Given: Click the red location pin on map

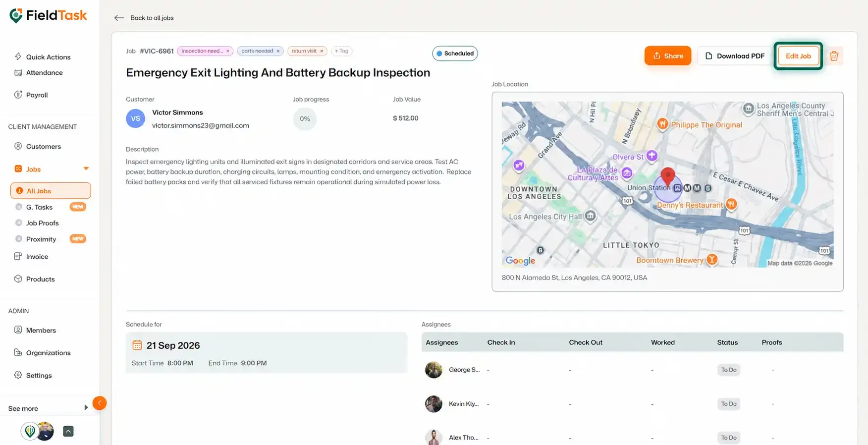Looking at the screenshot, I should 668,176.
